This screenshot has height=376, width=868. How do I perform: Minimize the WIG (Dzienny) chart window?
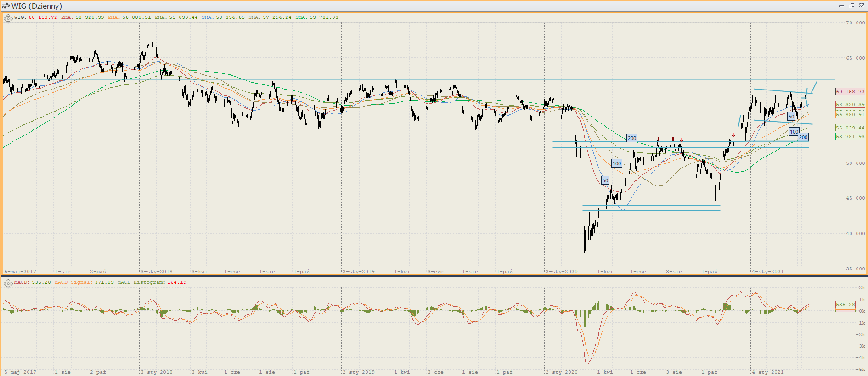point(841,6)
